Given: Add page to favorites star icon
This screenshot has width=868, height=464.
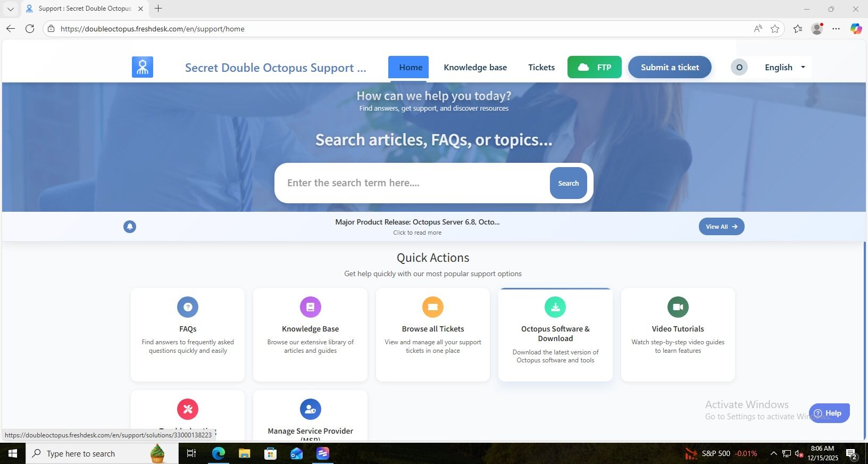Looking at the screenshot, I should click(x=775, y=29).
